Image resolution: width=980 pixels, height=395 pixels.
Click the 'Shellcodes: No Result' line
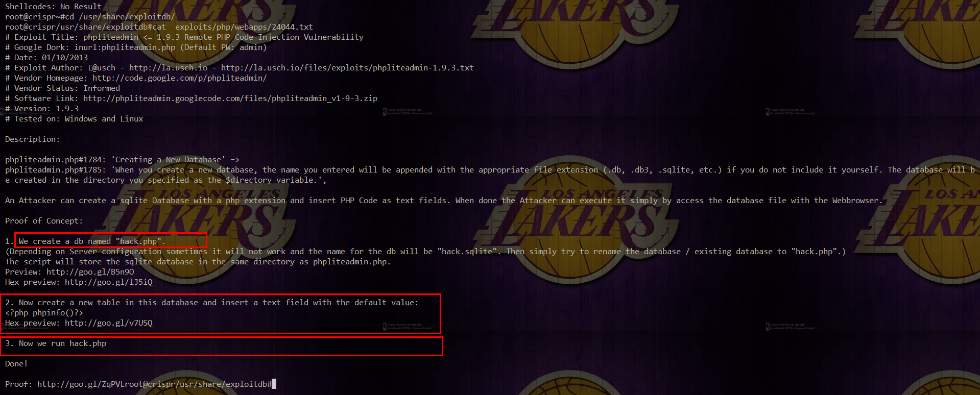pyautogui.click(x=53, y=7)
